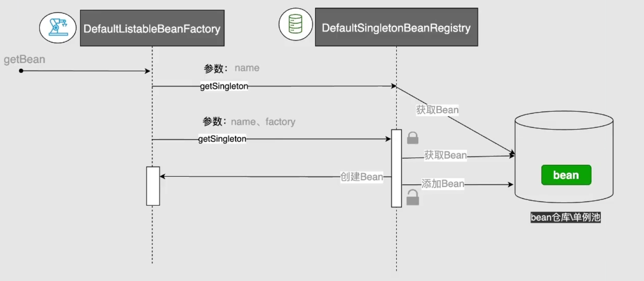This screenshot has height=281, width=644.
Task: Click the bean仓库\单例池 caption
Action: click(565, 217)
